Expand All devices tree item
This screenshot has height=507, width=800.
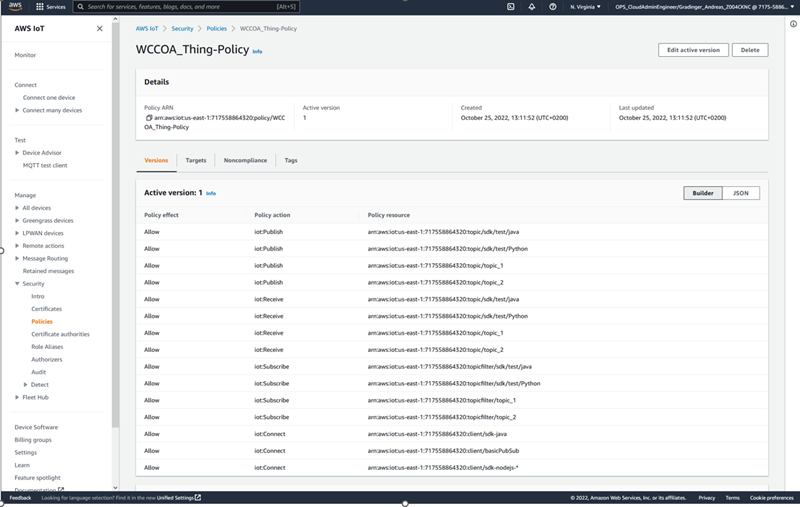tap(17, 208)
